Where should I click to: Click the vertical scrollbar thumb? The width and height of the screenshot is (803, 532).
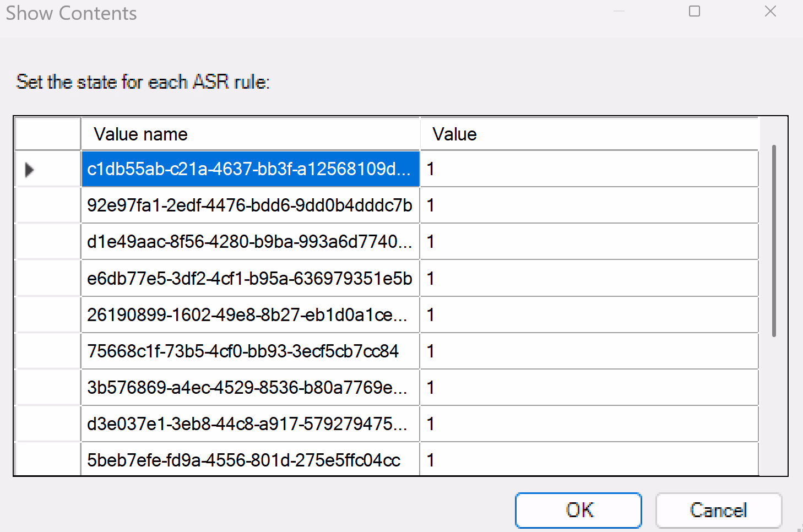(x=774, y=241)
